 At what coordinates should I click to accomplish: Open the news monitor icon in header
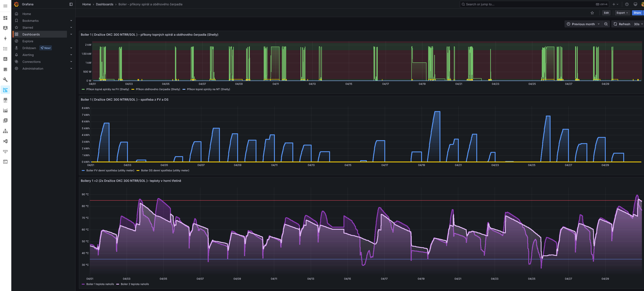pyautogui.click(x=635, y=4)
